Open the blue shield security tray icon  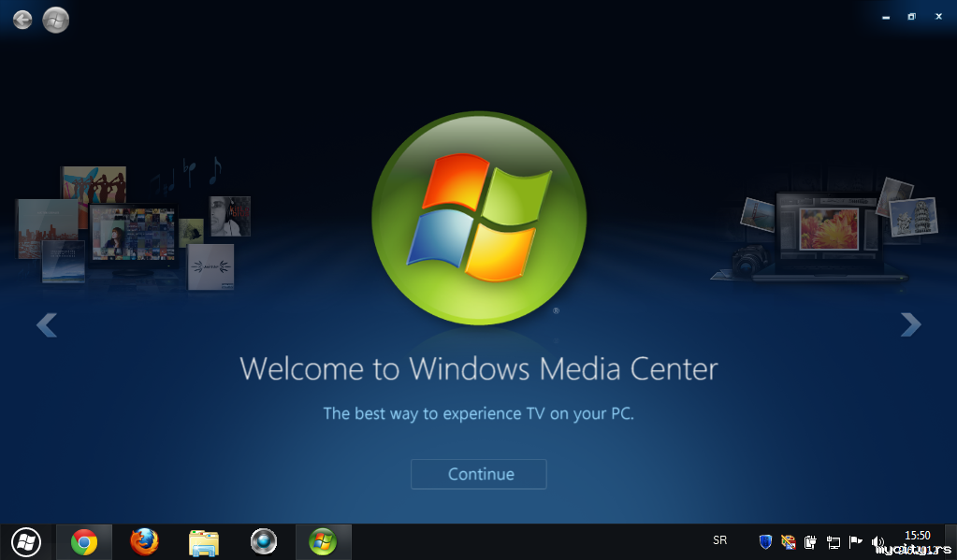tap(765, 541)
